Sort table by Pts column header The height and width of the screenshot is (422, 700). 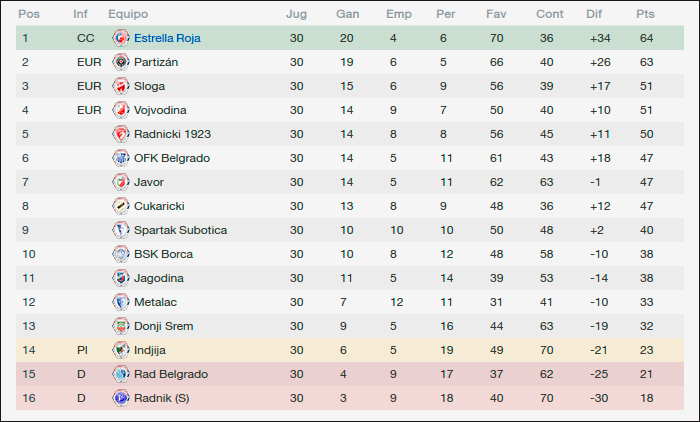(x=645, y=14)
